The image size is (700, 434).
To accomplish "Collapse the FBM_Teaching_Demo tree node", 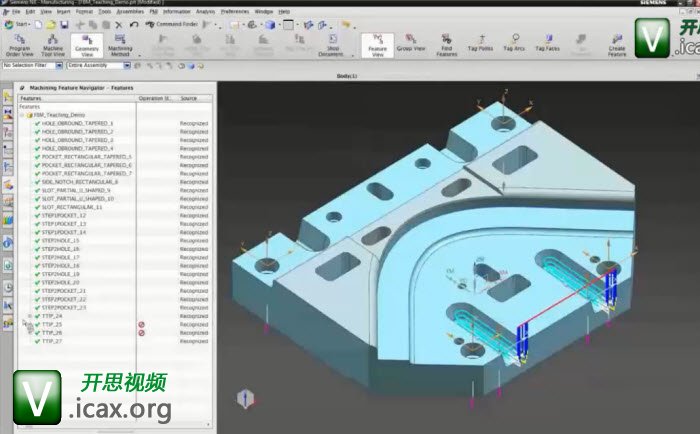I will [x=23, y=115].
